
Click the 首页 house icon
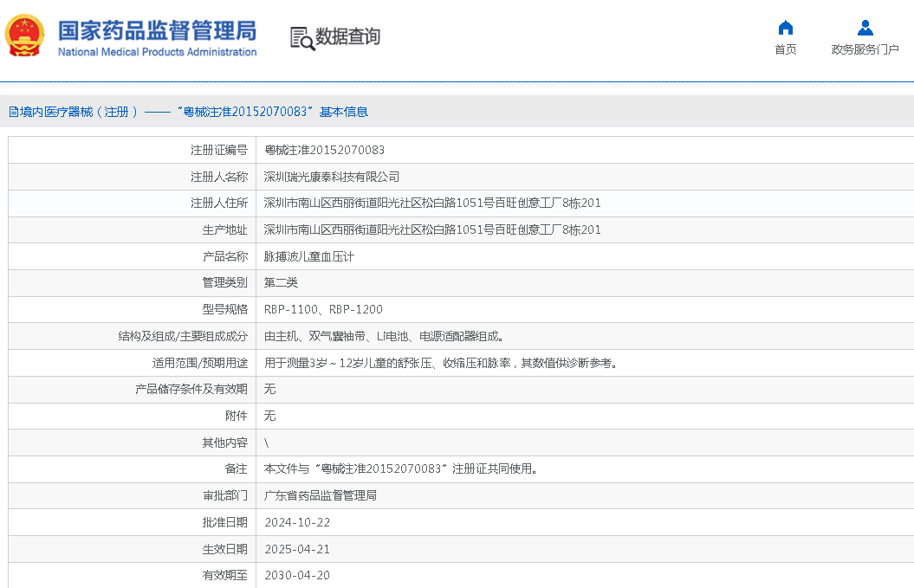785,27
